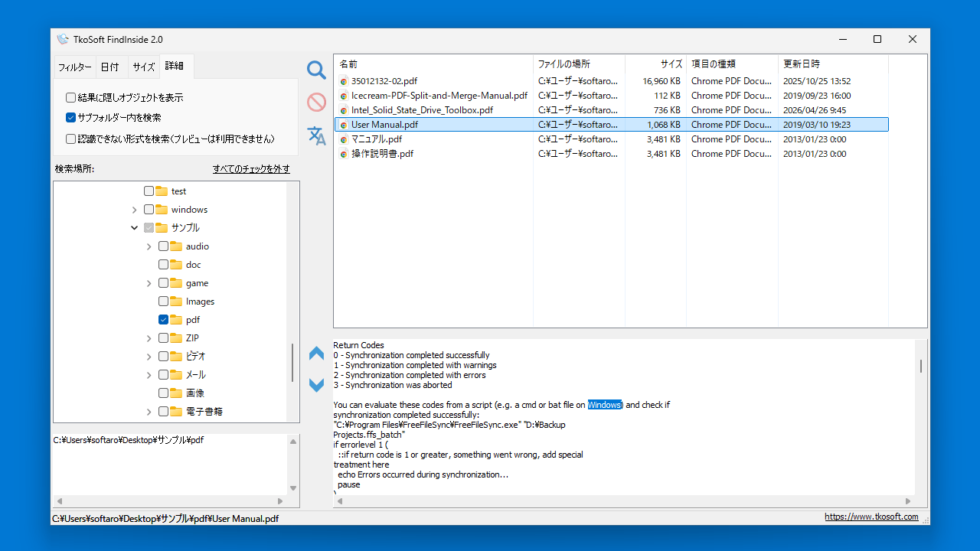980x551 pixels.
Task: Switch to the フィルター tab
Action: (x=74, y=67)
